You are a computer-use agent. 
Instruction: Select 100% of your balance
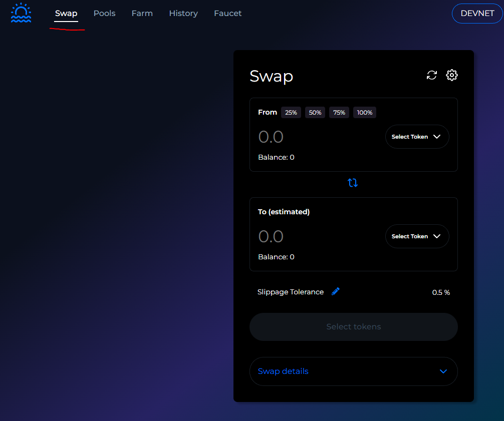tap(364, 112)
